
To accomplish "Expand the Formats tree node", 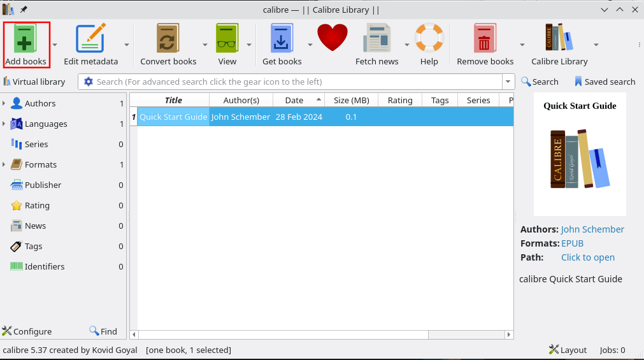I will coord(4,164).
